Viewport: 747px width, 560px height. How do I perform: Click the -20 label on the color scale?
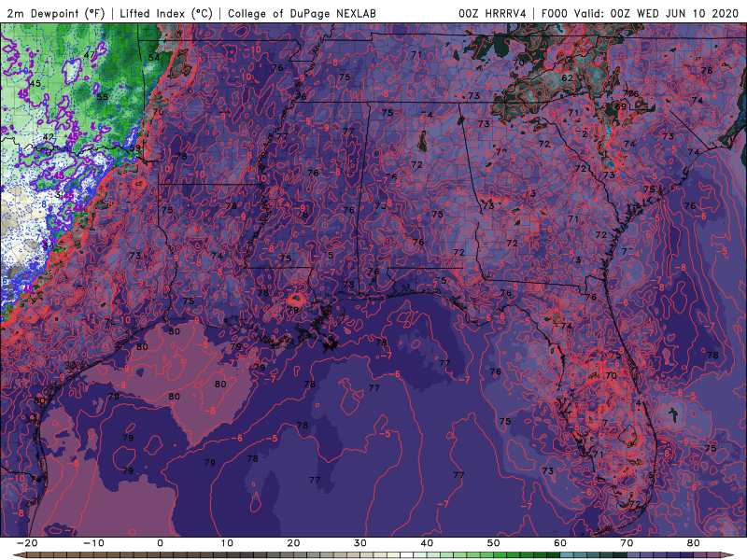point(27,543)
